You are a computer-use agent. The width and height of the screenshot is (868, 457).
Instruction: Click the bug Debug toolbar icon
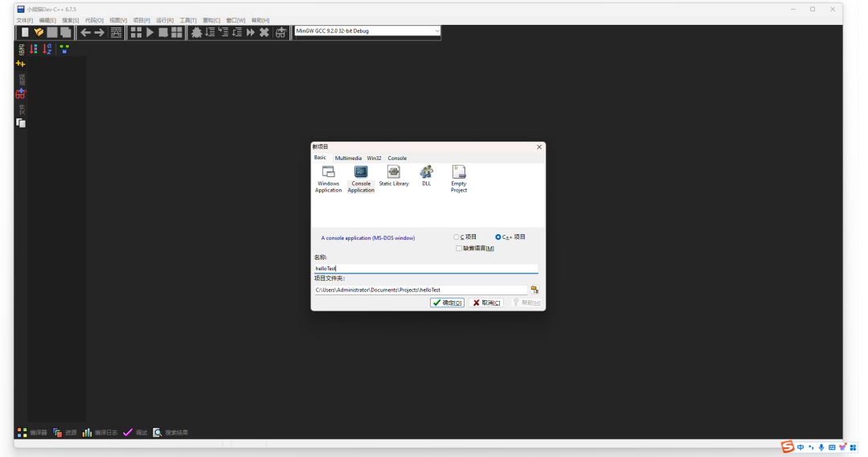197,33
